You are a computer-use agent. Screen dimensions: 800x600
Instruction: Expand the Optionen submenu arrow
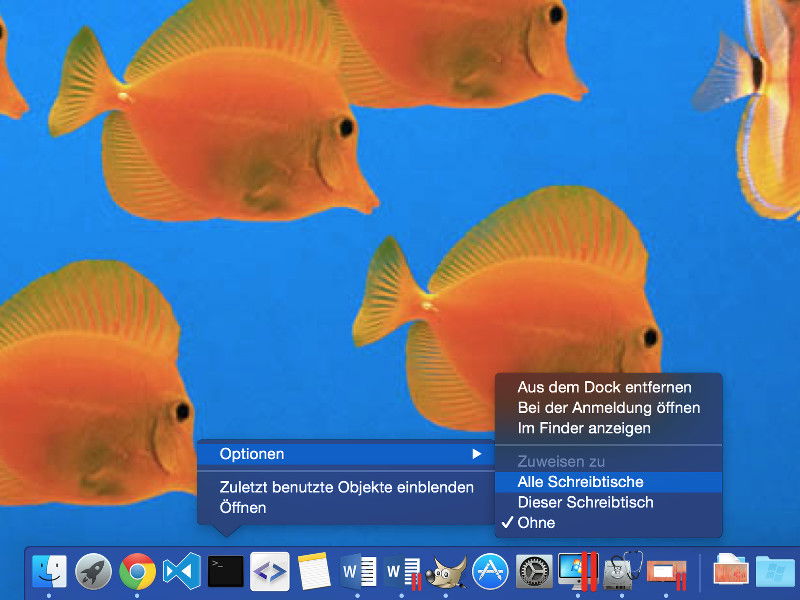tap(477, 454)
